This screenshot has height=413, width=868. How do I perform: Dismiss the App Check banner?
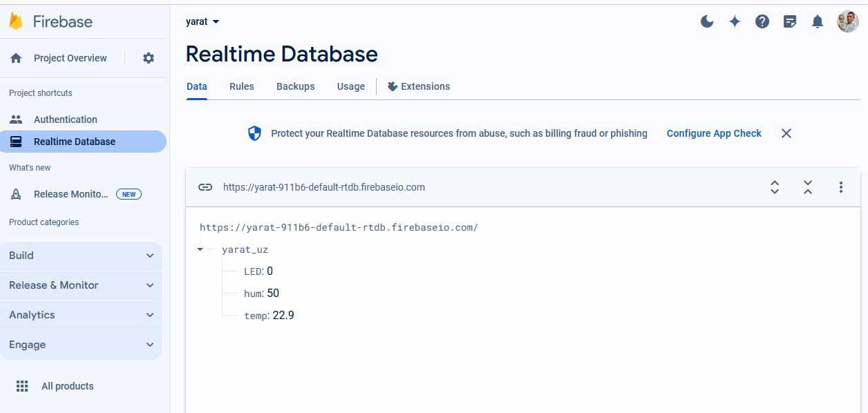tap(786, 133)
